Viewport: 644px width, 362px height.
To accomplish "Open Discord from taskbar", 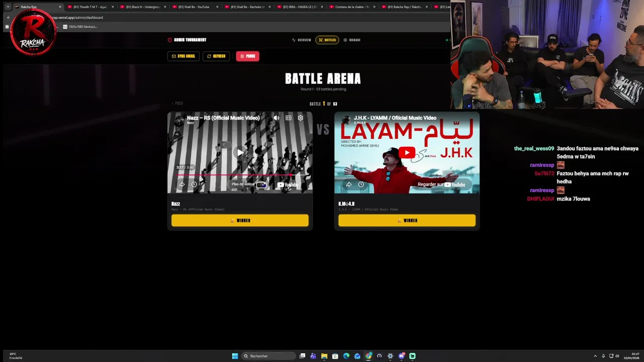I will (x=401, y=356).
